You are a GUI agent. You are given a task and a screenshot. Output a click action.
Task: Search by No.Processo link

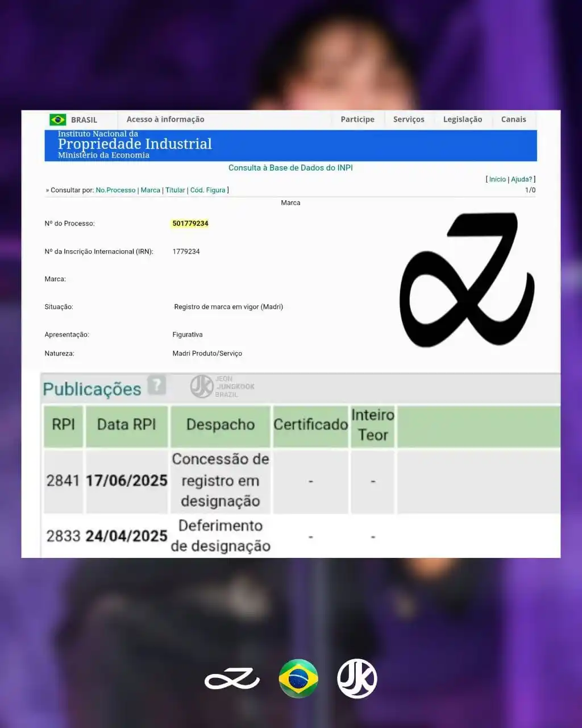(x=115, y=190)
